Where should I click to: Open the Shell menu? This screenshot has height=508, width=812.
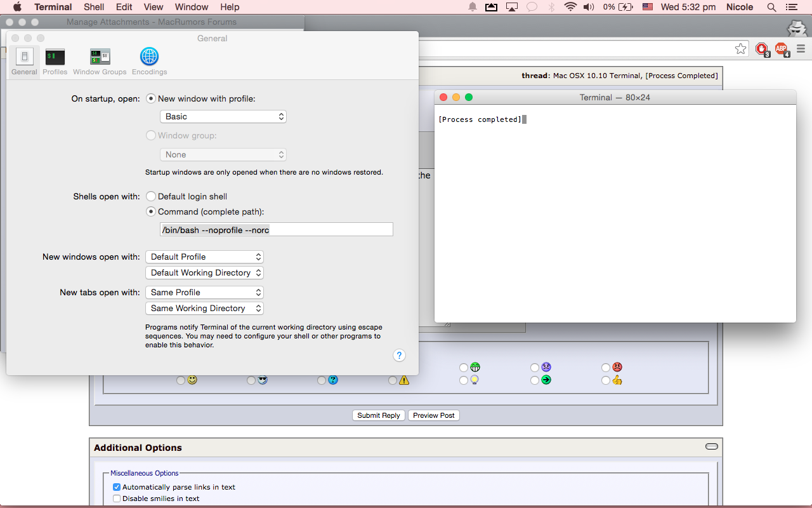pyautogui.click(x=94, y=7)
